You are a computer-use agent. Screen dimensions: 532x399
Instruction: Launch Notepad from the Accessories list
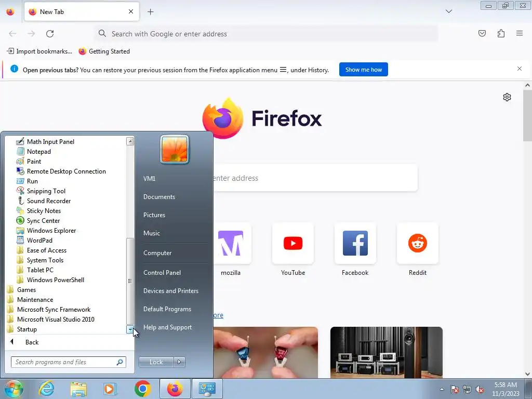point(38,151)
